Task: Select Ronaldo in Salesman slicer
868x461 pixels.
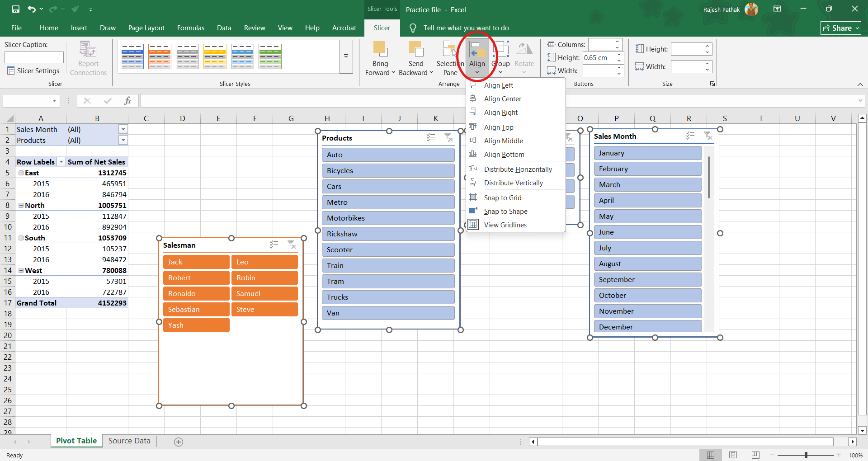Action: (196, 294)
